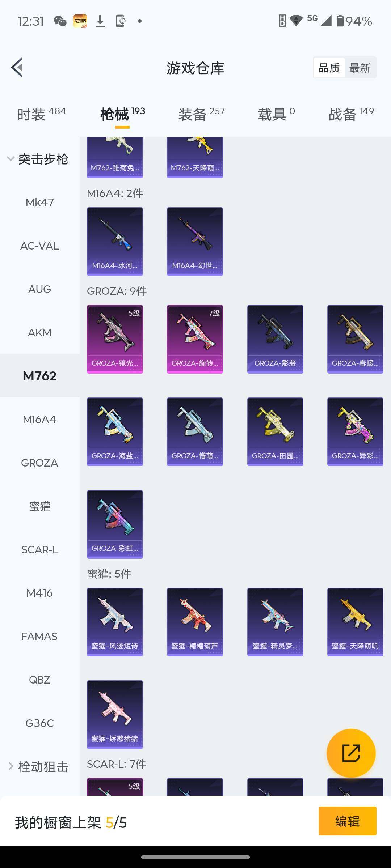Switch to the 装备 tab
This screenshot has height=868, width=391.
click(x=201, y=114)
